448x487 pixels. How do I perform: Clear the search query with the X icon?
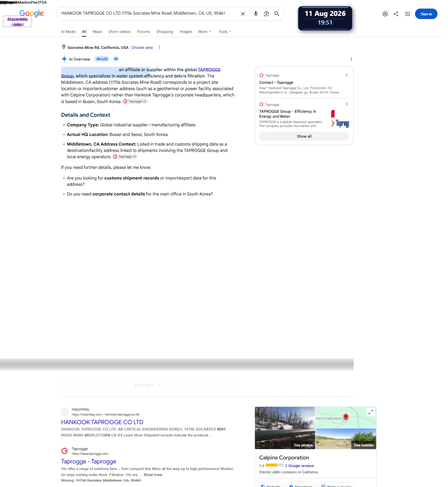click(243, 14)
